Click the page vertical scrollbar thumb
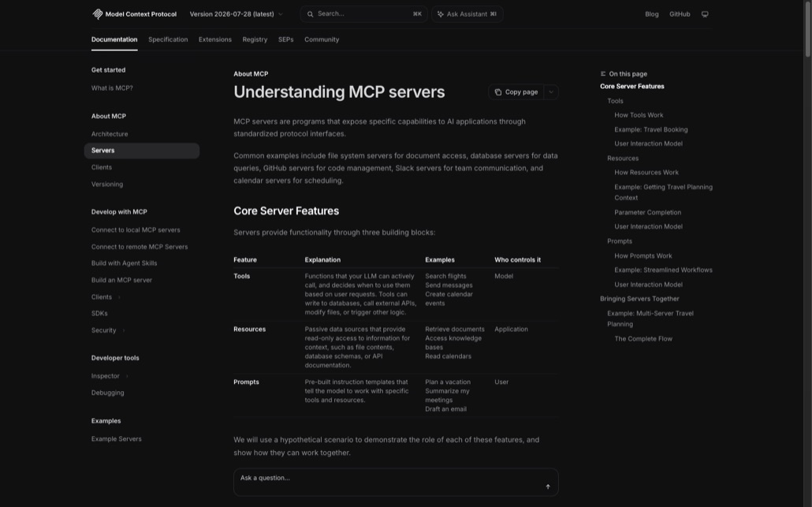812x507 pixels. 807,28
